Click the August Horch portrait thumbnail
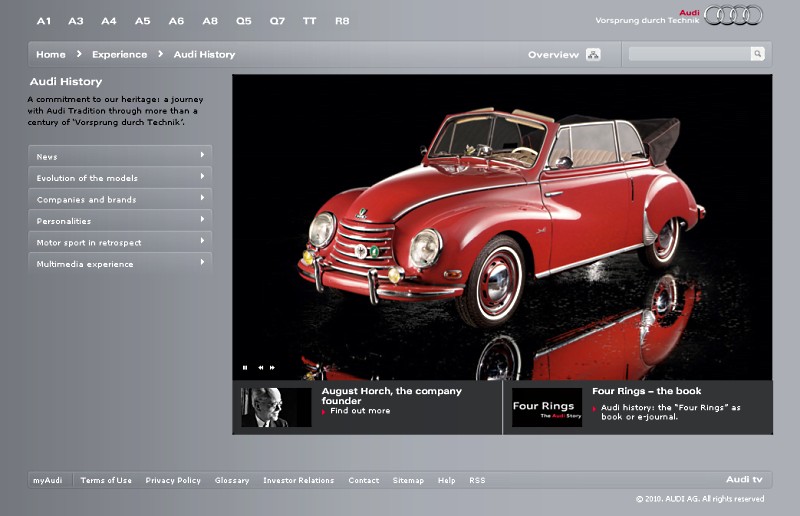Screen dimensions: 800x516 [x=276, y=407]
